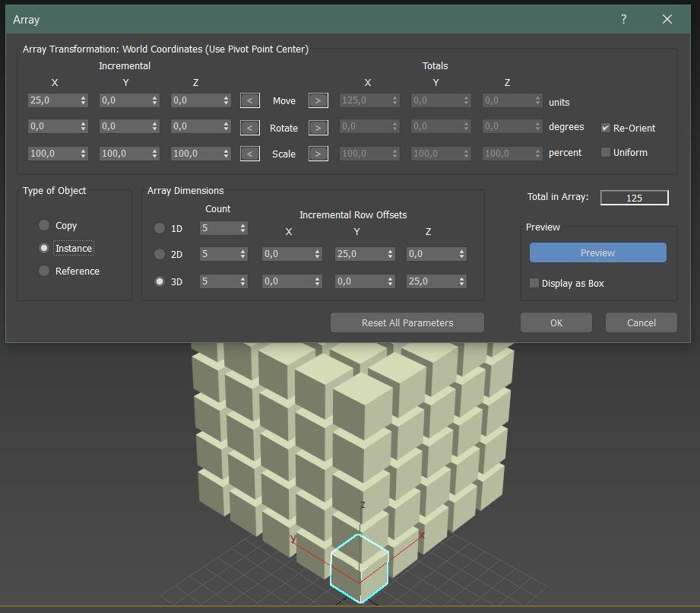
Task: Click the incremental Scale X spinner arrows
Action: (x=84, y=154)
